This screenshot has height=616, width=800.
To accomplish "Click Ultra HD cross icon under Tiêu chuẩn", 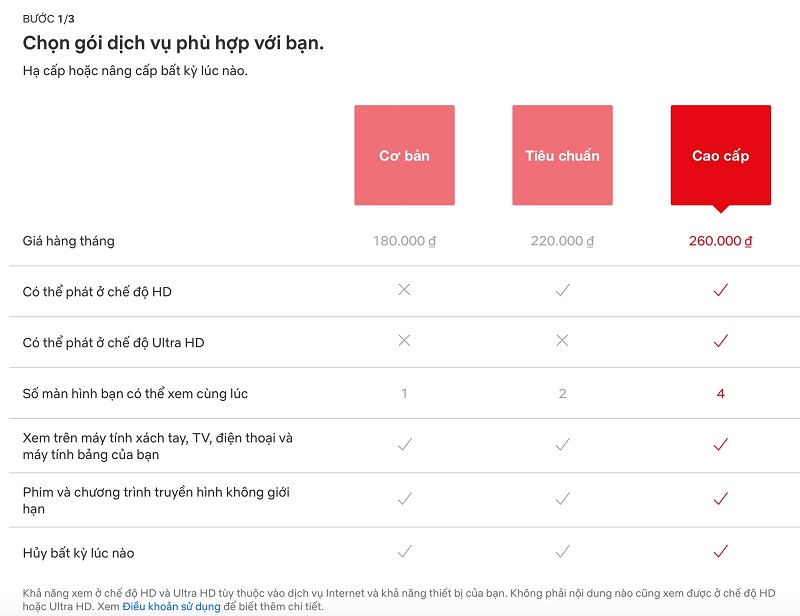I will pos(562,340).
